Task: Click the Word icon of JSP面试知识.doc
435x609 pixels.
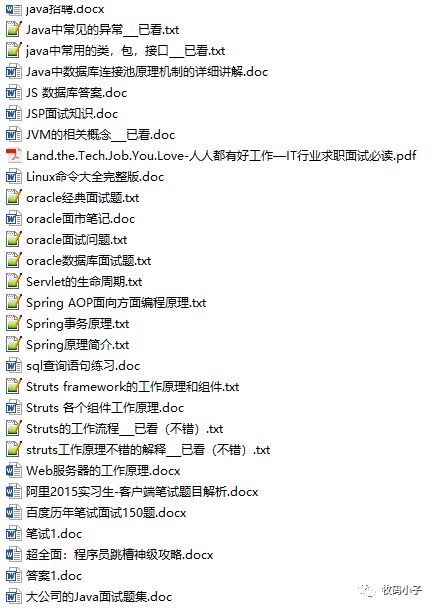Action: 14,114
